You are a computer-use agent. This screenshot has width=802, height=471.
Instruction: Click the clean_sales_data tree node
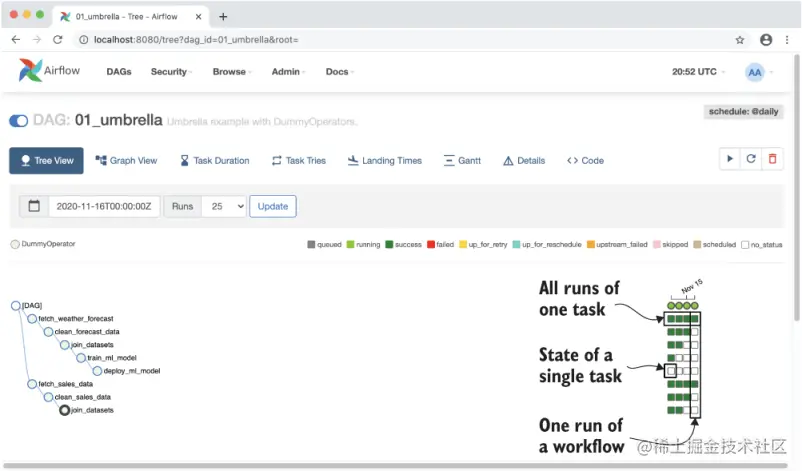pyautogui.click(x=48, y=397)
